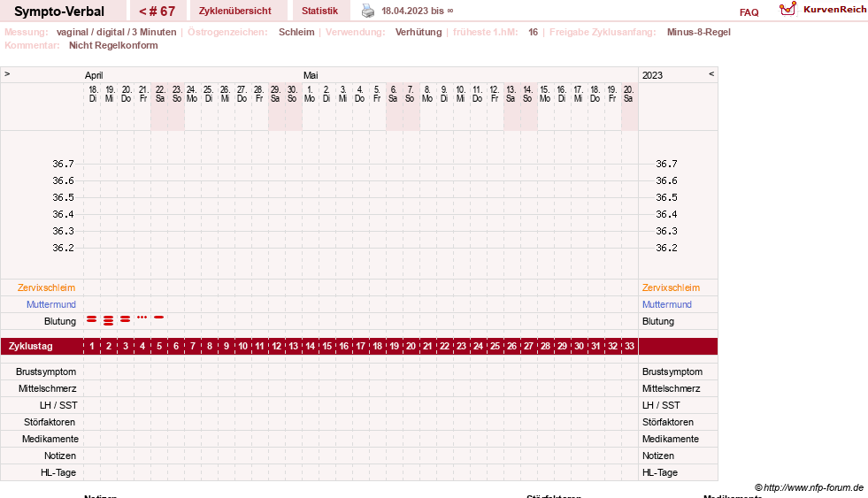Select cycle day 27 in Zyklustag row

(528, 347)
